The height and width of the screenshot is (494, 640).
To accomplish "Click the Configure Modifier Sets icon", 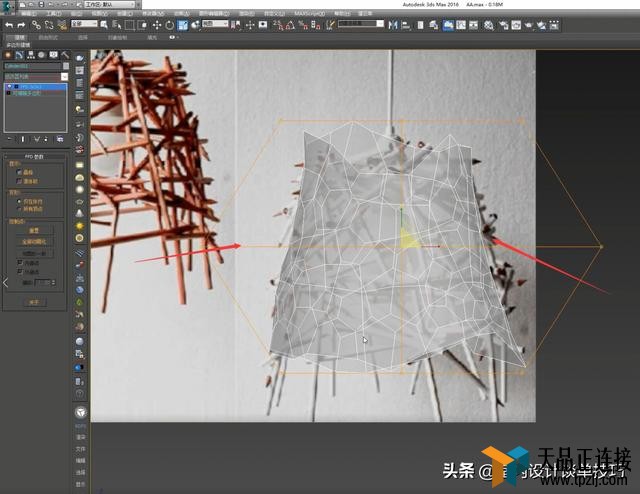I will 60,139.
